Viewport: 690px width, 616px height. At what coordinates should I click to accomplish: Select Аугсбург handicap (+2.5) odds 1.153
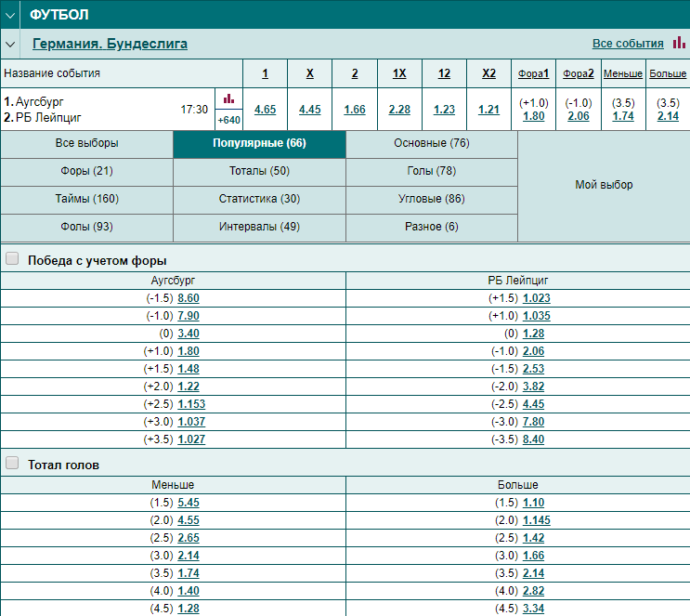pyautogui.click(x=191, y=404)
